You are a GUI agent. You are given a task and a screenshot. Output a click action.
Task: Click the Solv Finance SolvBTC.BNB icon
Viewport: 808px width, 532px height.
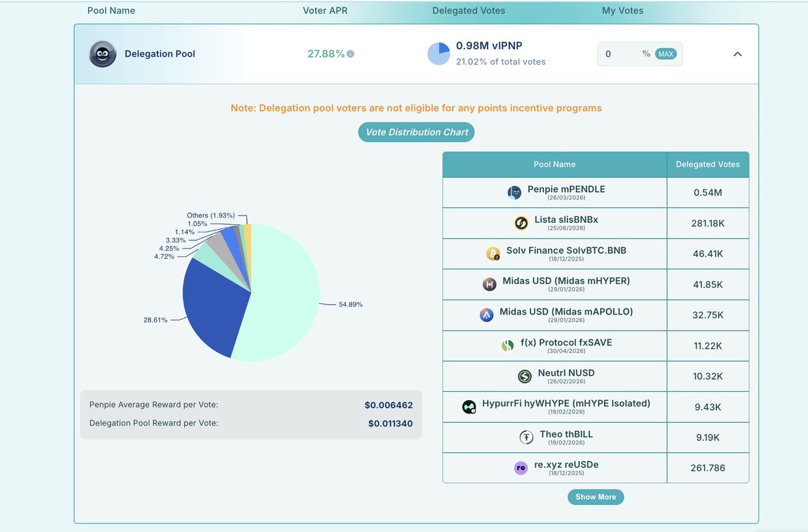coord(493,253)
